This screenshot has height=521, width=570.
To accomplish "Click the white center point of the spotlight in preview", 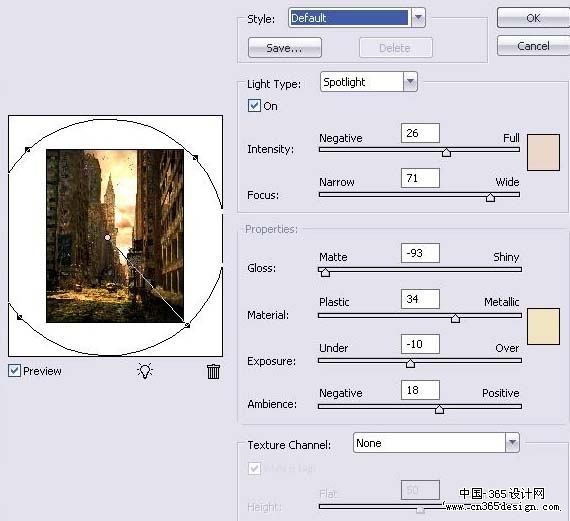I will (x=107, y=237).
